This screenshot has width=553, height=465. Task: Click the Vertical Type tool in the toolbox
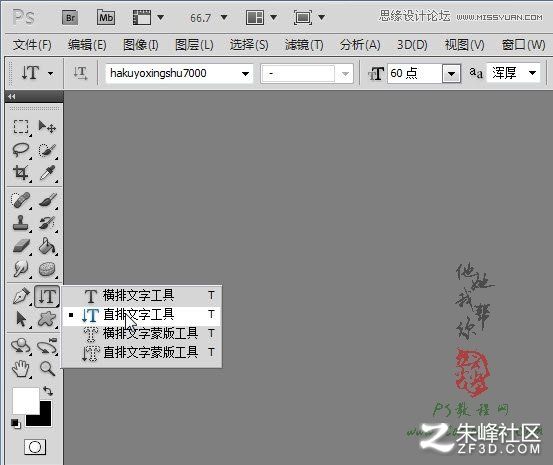pos(47,296)
